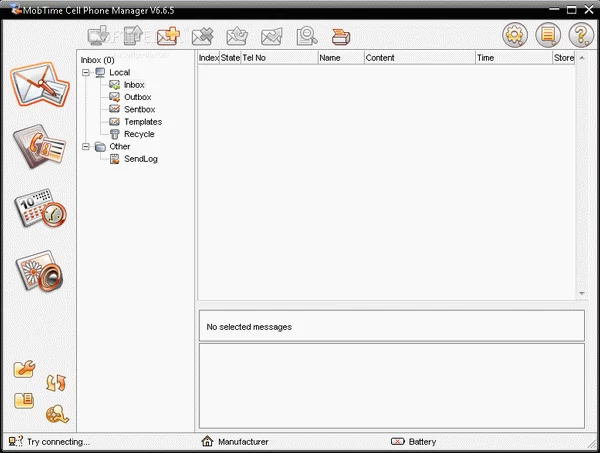Click the 'No selected messages' text
The width and height of the screenshot is (600, 453).
pyautogui.click(x=249, y=327)
